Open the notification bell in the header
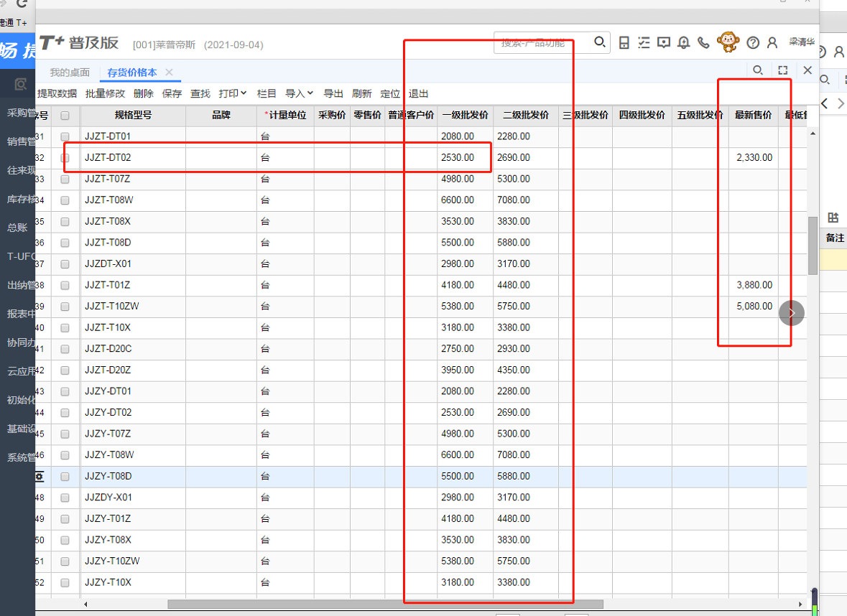The width and height of the screenshot is (847, 616). pos(684,42)
